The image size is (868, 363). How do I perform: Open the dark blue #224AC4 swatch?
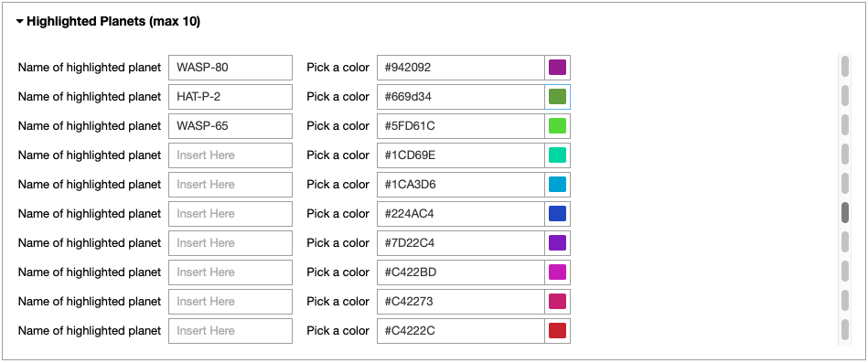coord(557,214)
